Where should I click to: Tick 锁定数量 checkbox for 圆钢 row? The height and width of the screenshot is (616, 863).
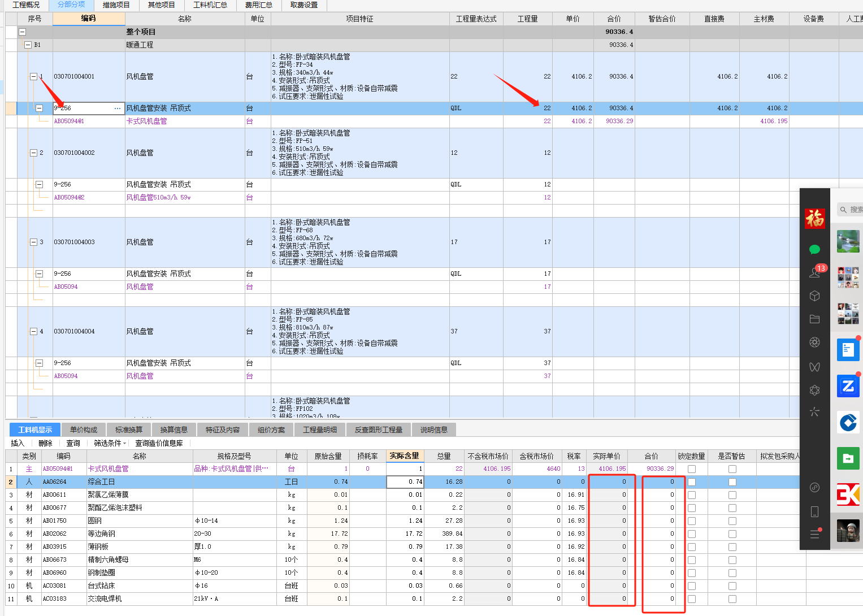pyautogui.click(x=691, y=521)
